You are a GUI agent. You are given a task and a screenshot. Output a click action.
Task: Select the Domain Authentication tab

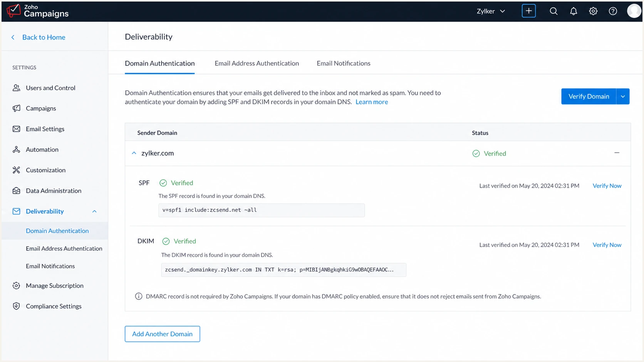(159, 63)
